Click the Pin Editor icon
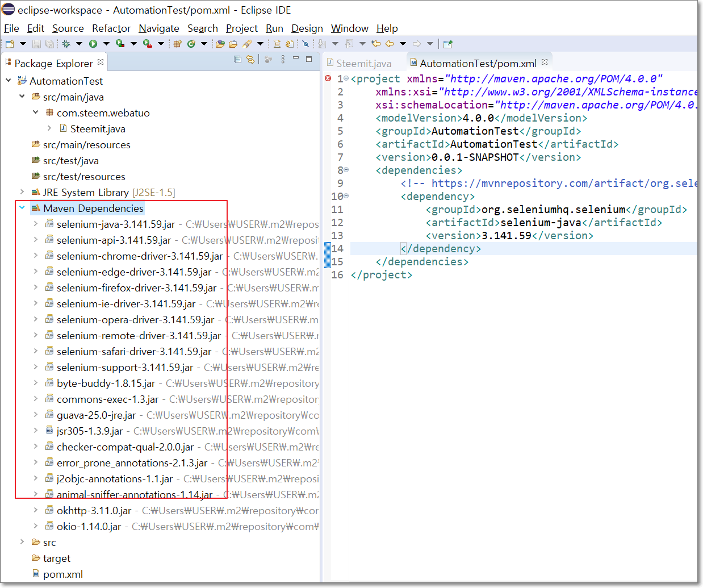 click(x=448, y=44)
